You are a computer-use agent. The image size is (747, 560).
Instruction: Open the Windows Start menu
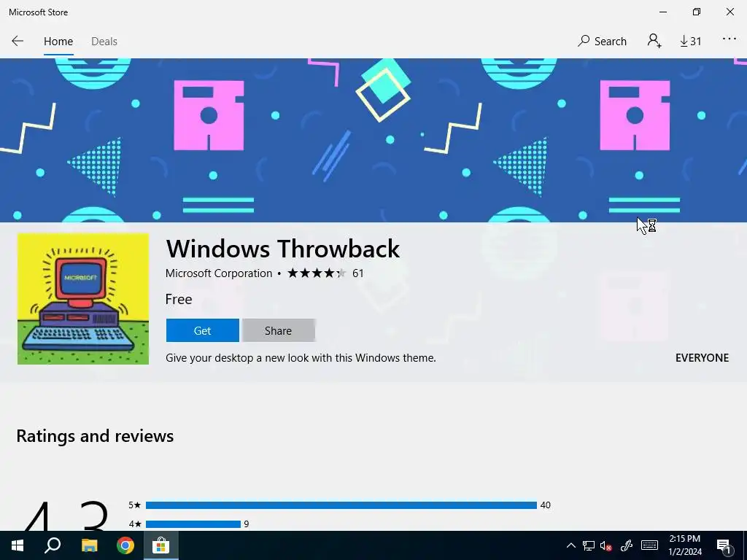click(18, 545)
